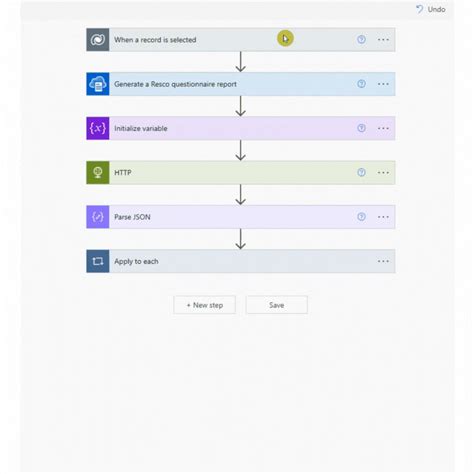Show help for Initialize variable
This screenshot has width=474, height=474.
coord(361,128)
